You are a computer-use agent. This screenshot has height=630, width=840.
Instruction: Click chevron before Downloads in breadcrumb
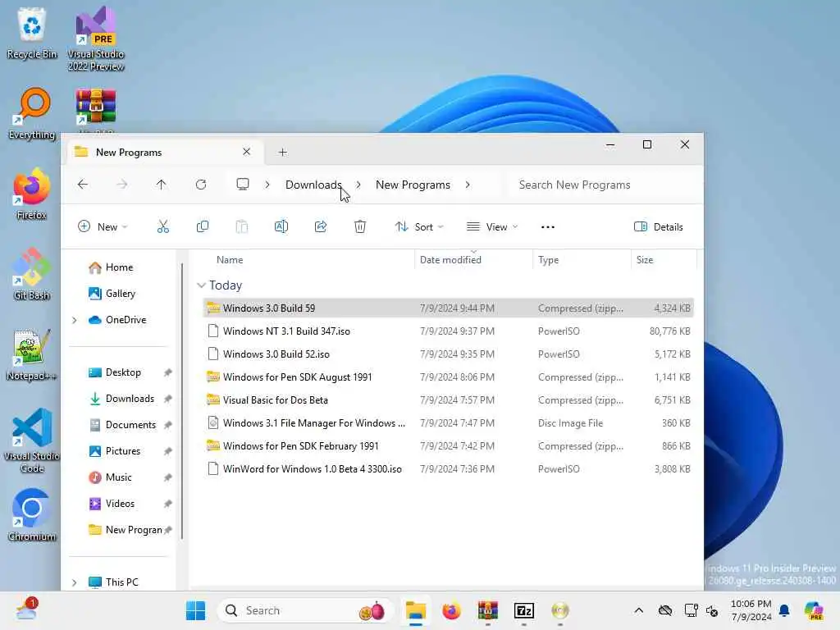point(267,185)
